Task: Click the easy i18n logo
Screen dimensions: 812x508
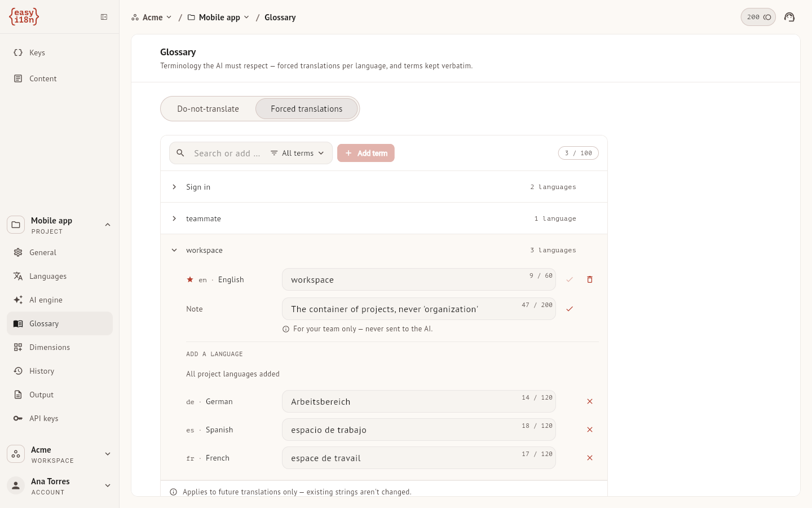Action: (24, 16)
